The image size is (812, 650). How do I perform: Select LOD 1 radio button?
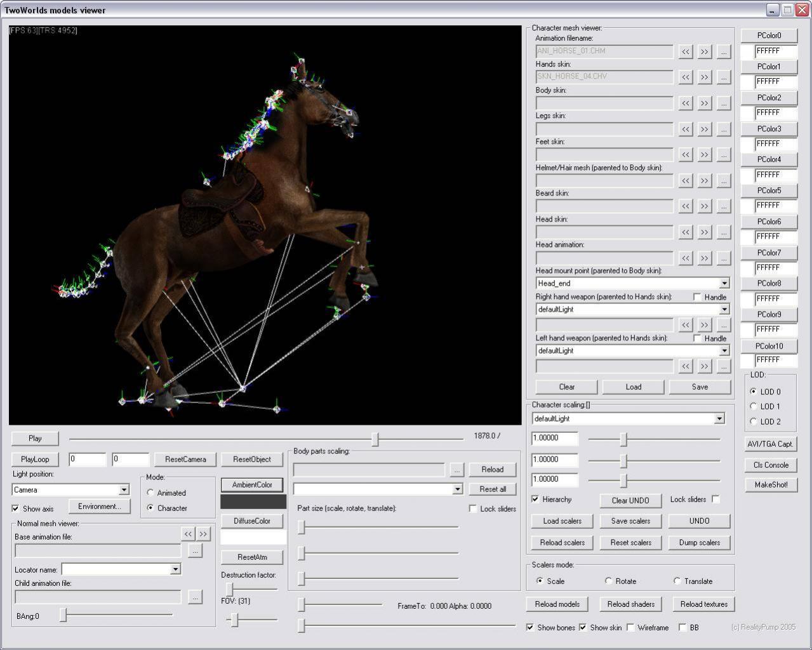[x=754, y=406]
